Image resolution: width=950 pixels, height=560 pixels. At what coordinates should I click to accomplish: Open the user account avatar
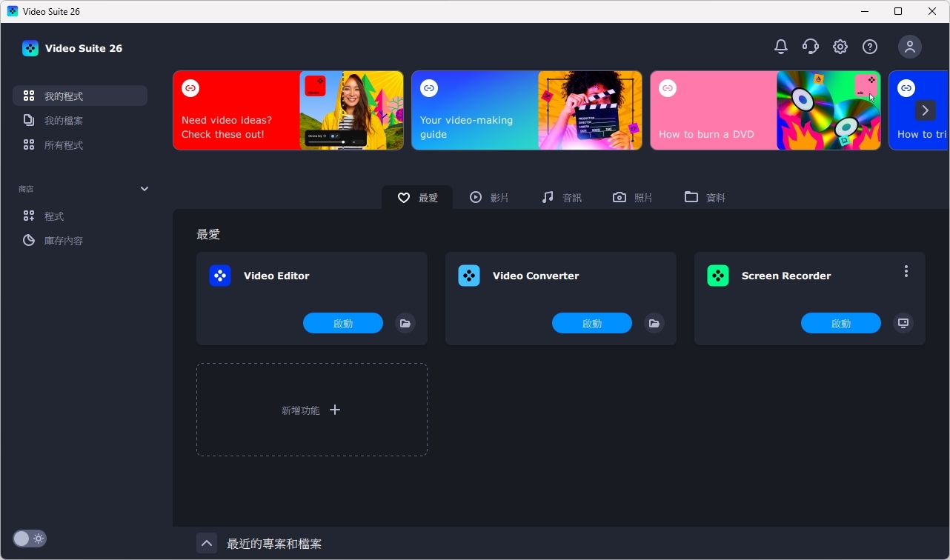(x=910, y=47)
